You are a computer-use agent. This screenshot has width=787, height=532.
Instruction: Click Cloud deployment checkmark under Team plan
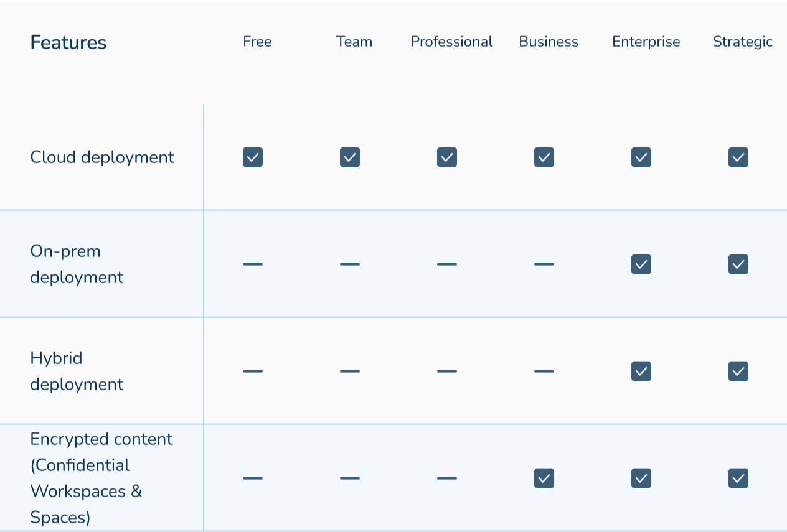350,157
